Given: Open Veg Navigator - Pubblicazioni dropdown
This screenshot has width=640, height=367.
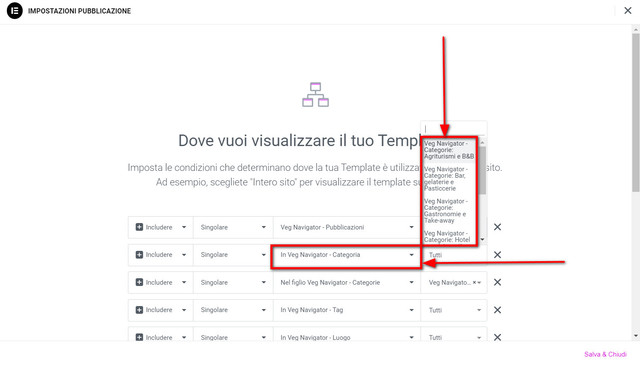Looking at the screenshot, I should (x=347, y=227).
